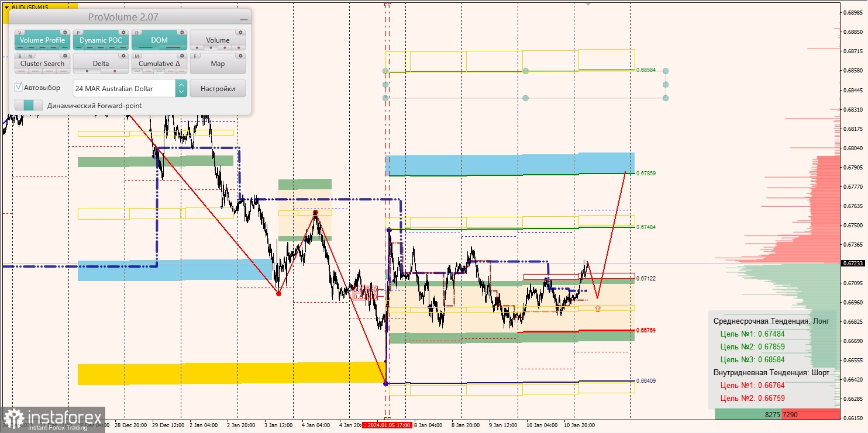Viewport: 868px width, 433px height.
Task: Select the red swing dot on 3 Jan low
Action: click(x=278, y=293)
